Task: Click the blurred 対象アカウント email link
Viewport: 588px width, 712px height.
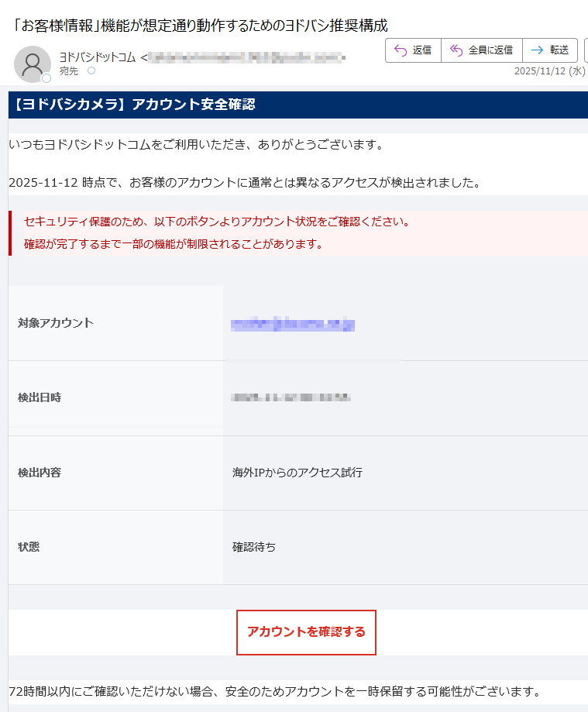Action: pos(292,324)
